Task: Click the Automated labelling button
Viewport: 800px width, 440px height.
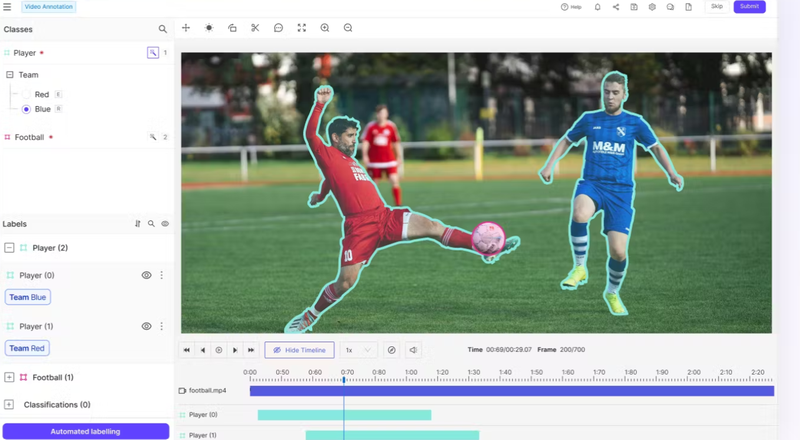Action: (85, 431)
